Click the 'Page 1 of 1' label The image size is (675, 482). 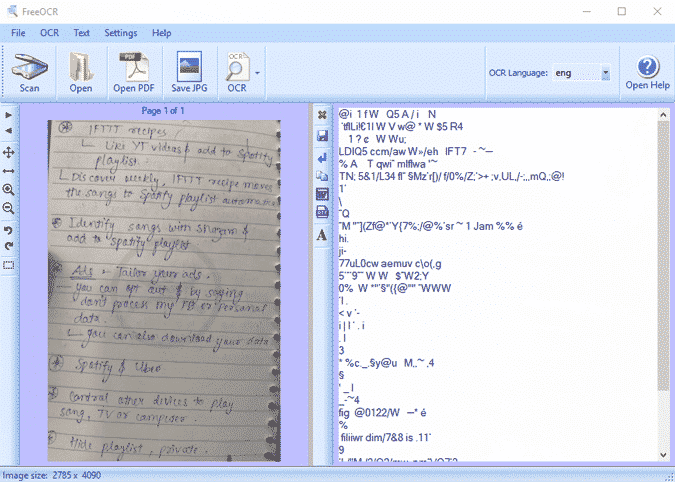[x=163, y=111]
